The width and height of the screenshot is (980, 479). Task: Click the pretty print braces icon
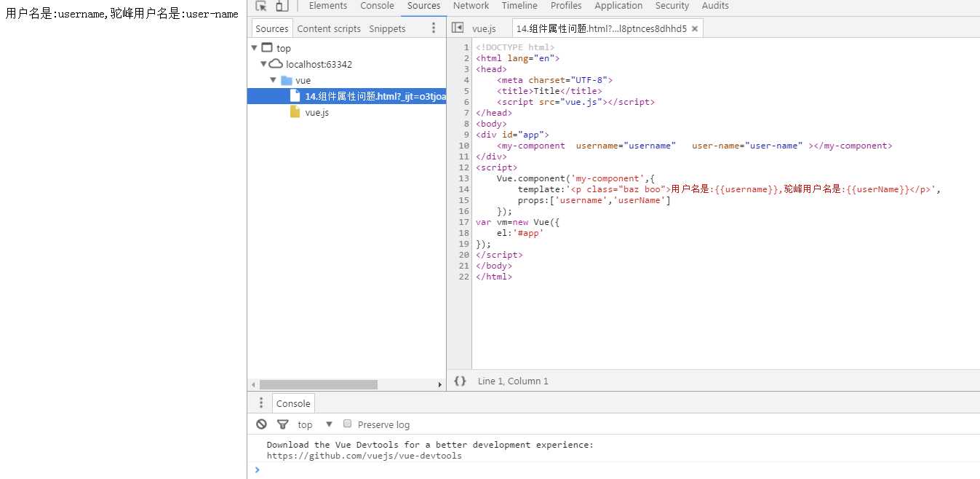click(460, 381)
